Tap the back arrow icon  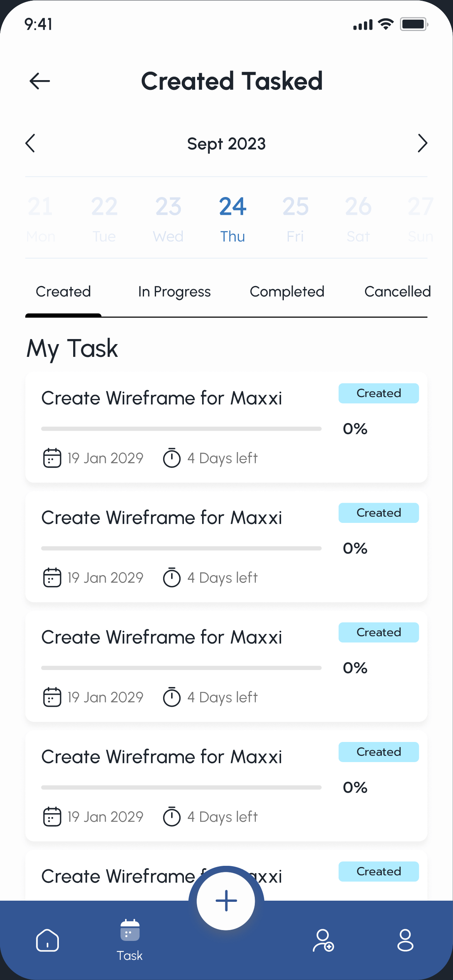(x=40, y=81)
